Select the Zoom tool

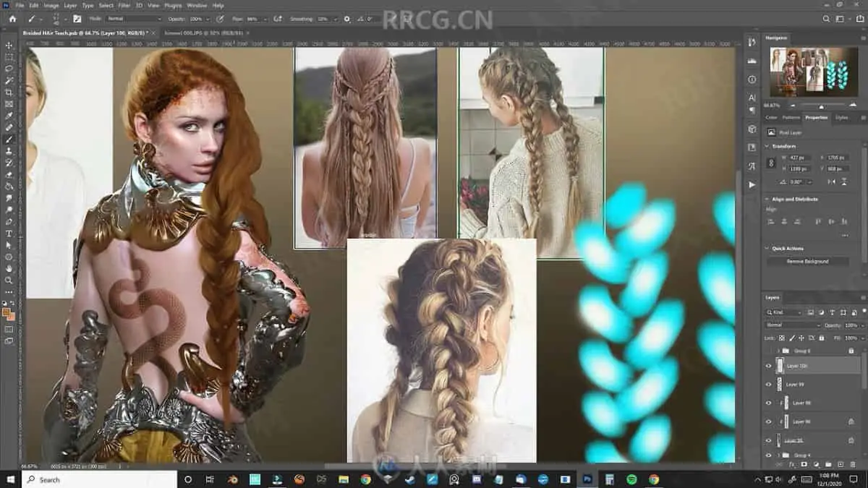click(9, 280)
